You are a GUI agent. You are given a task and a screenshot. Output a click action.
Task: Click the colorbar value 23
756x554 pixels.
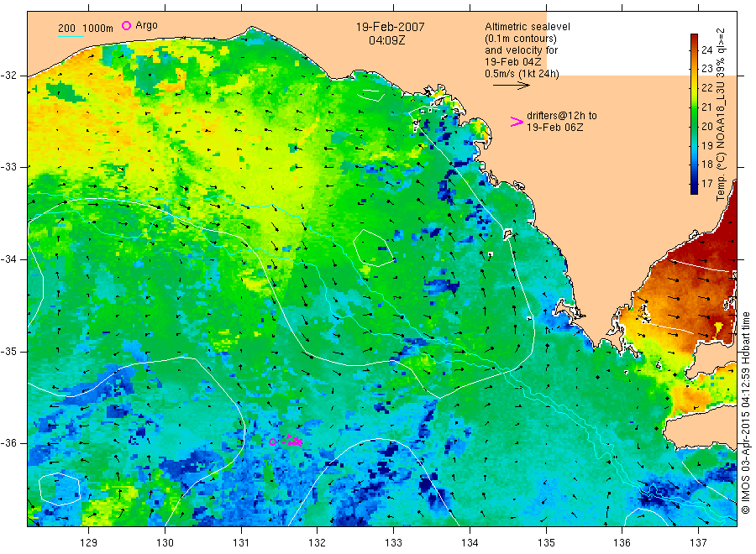coord(706,68)
